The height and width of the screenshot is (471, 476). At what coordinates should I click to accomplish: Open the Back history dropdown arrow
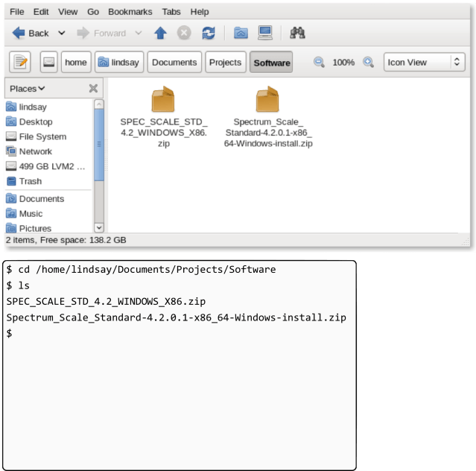pos(62,33)
